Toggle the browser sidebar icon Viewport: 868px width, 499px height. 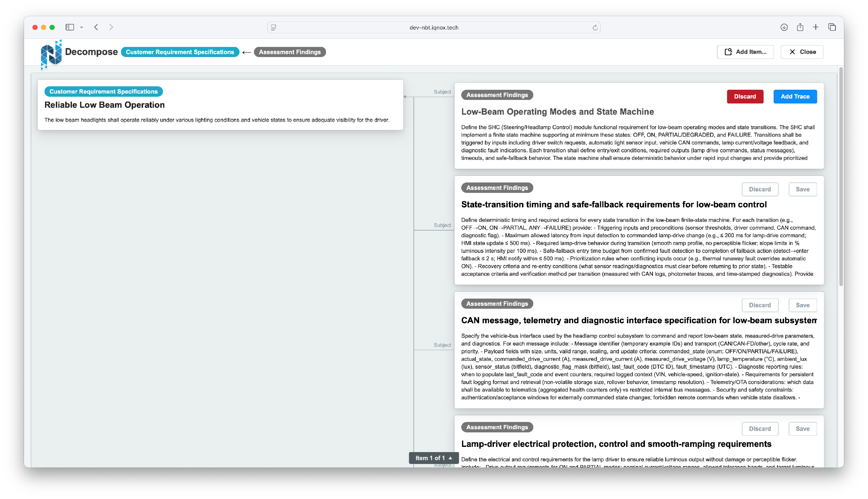click(x=70, y=27)
